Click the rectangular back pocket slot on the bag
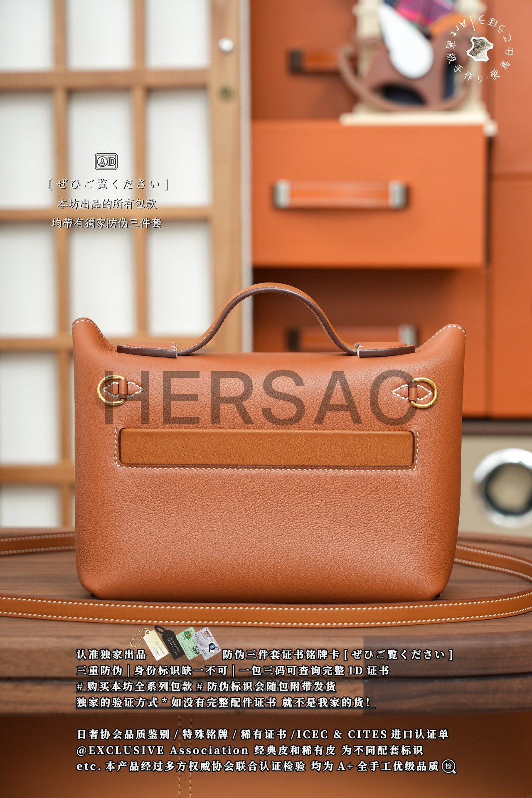The height and width of the screenshot is (798, 532). [266, 448]
